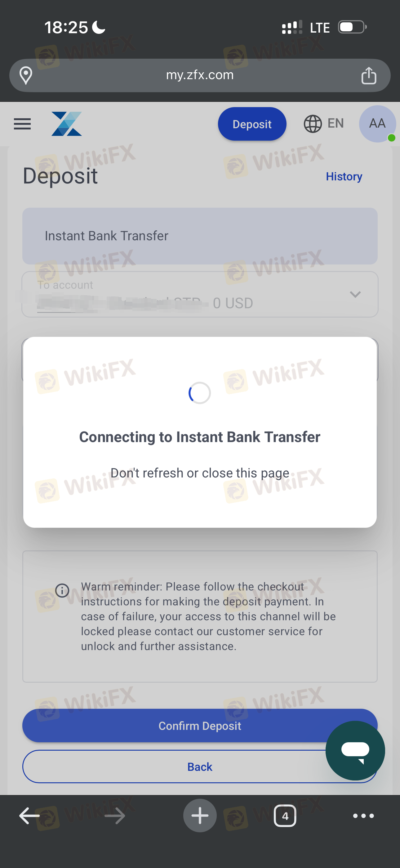This screenshot has width=400, height=868.
Task: Open a new tab with plus button
Action: click(200, 816)
